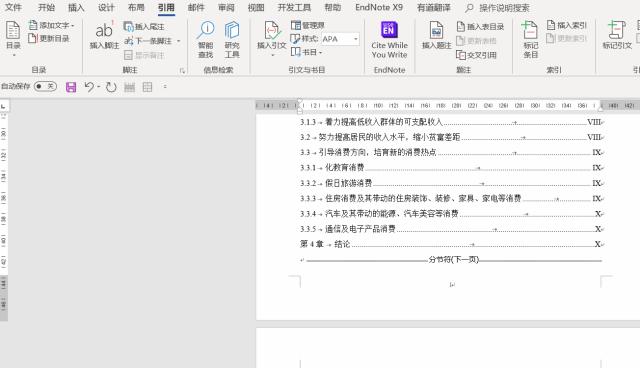This screenshot has height=368, width=640.
Task: Open the 文件 menu
Action: click(x=13, y=7)
